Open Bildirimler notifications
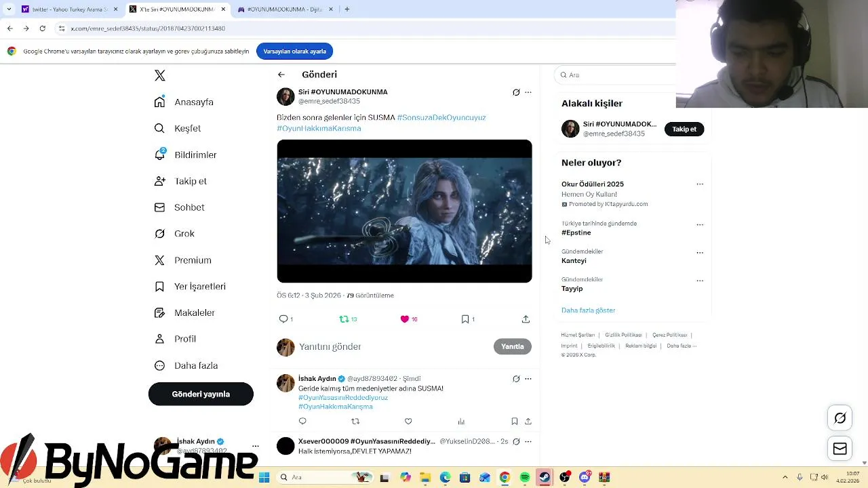Viewport: 868px width, 488px height. click(185, 155)
